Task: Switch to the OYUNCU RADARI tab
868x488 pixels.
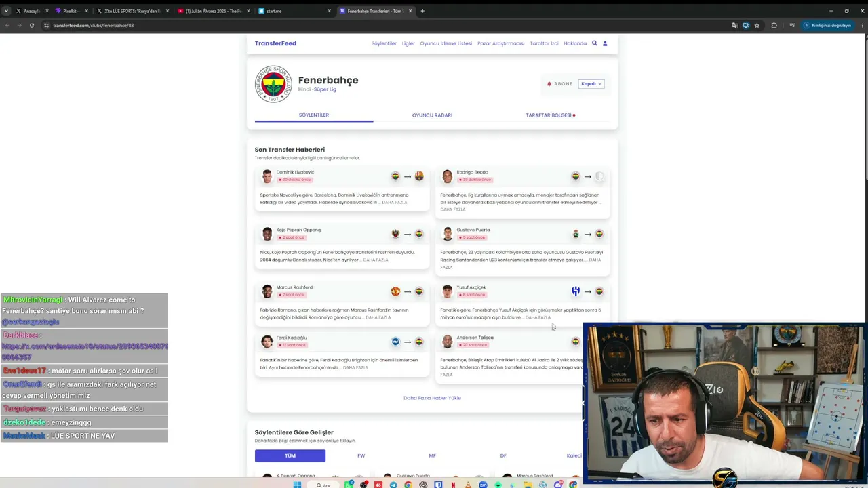Action: (x=432, y=115)
